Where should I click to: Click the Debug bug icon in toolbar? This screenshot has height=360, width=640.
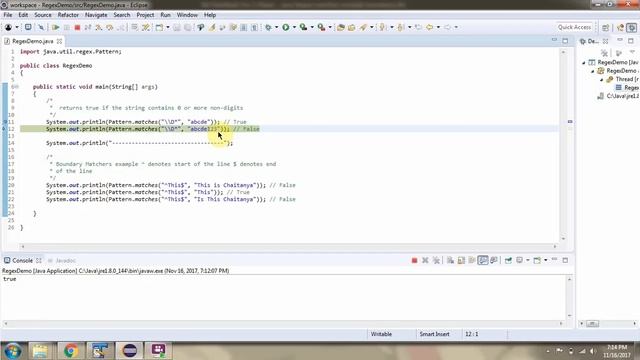[268, 27]
